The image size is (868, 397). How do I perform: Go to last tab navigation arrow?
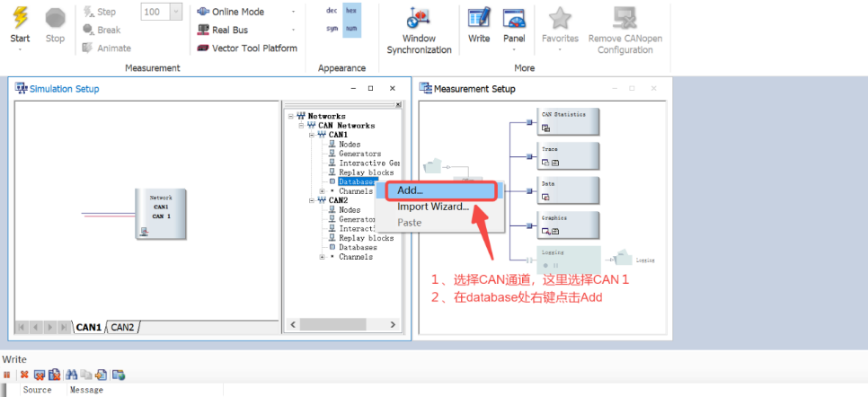[x=64, y=327]
